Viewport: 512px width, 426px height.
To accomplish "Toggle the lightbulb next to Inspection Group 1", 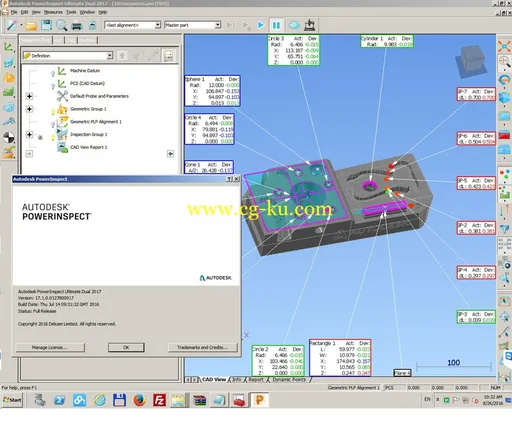I will pos(53,137).
